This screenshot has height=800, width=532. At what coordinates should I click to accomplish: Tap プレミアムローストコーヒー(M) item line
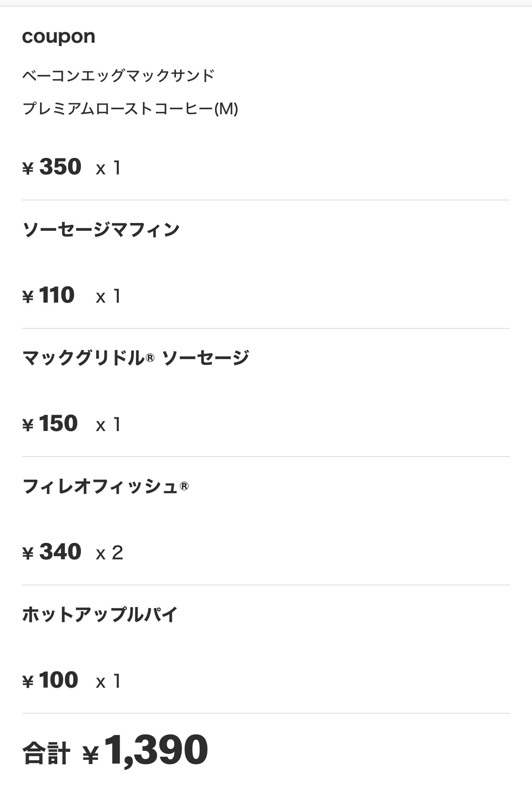tap(130, 109)
